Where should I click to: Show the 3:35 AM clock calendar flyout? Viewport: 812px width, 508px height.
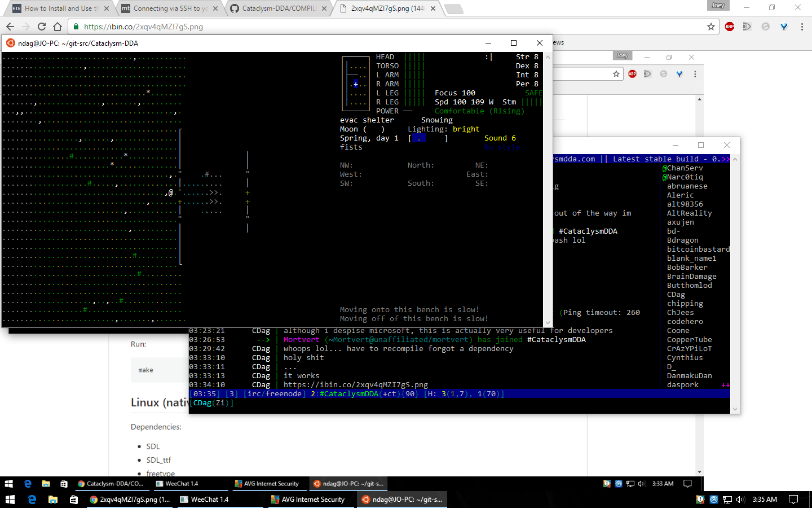(x=765, y=500)
